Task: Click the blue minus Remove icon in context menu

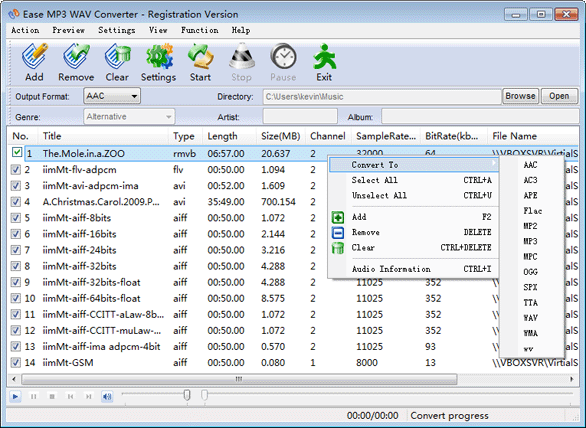Action: 337,233
